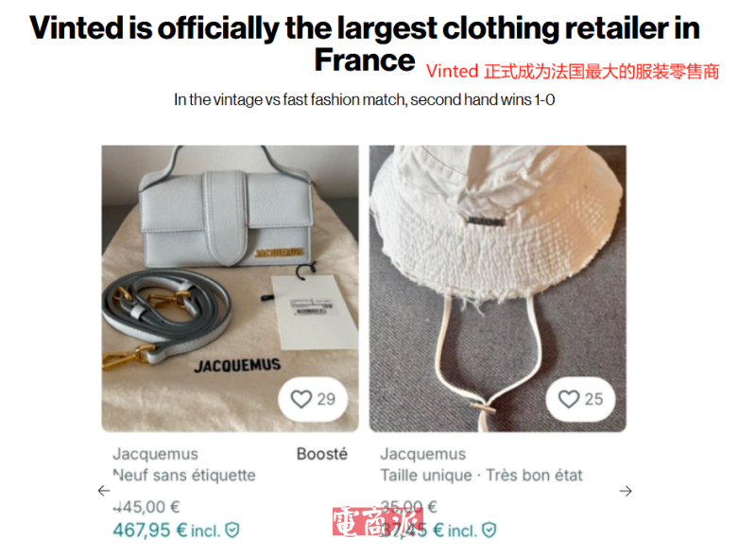Click the Boosté label on the bag listing

[321, 454]
